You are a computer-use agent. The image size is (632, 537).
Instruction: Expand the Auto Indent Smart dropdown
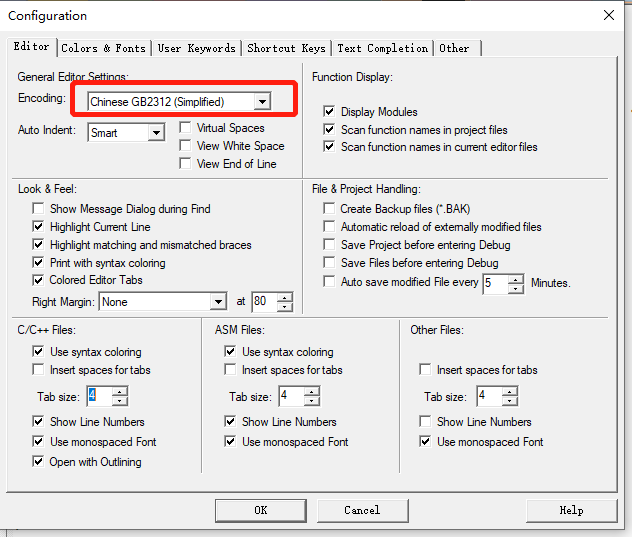pos(156,132)
